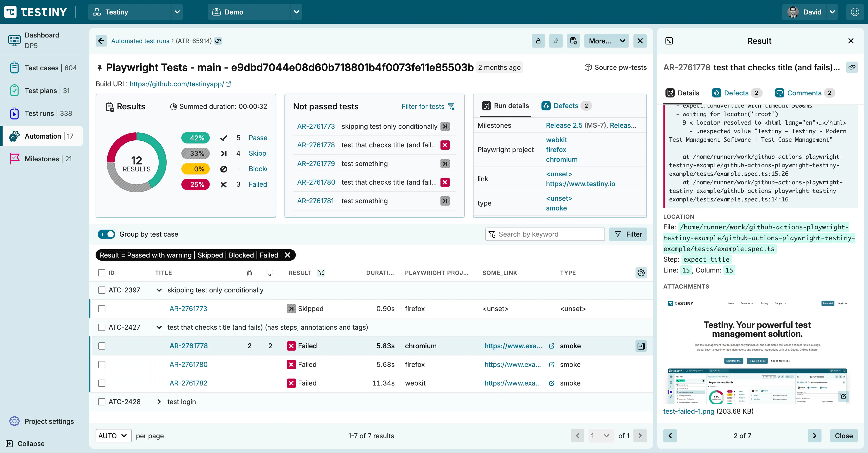Open the AUTO per page dropdown
This screenshot has width=868, height=453.
click(114, 436)
